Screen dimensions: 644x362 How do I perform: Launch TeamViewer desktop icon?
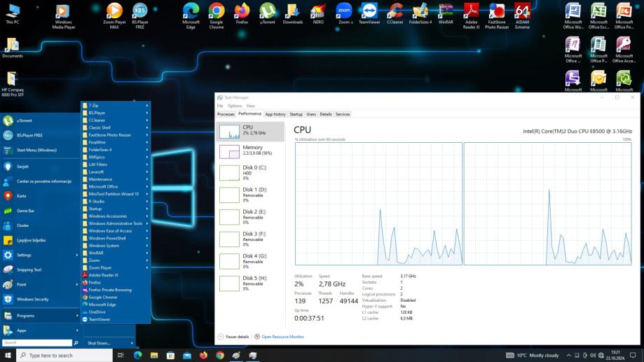369,14
